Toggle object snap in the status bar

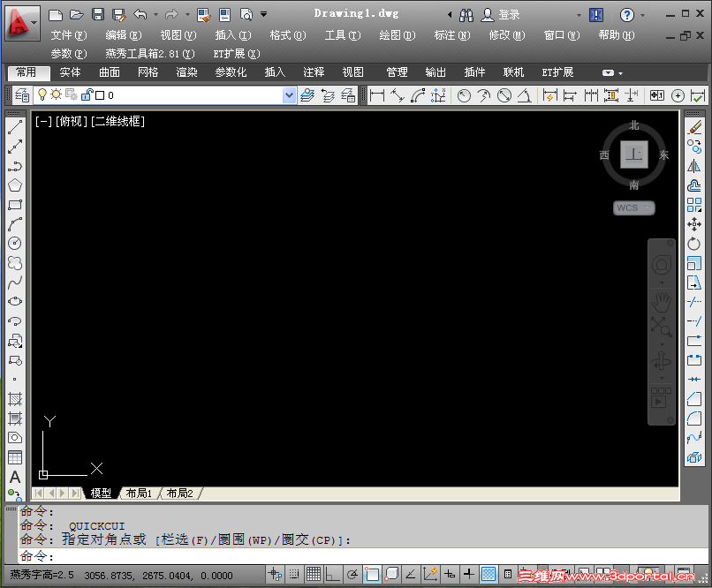click(x=372, y=574)
